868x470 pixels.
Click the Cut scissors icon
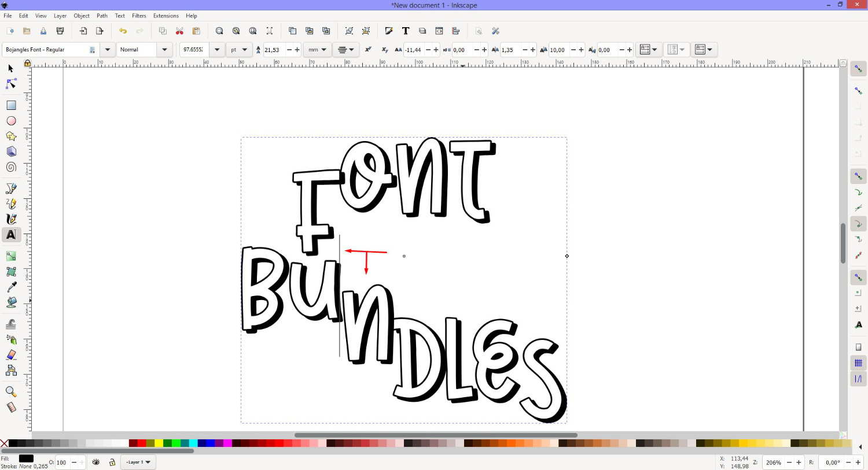[179, 31]
